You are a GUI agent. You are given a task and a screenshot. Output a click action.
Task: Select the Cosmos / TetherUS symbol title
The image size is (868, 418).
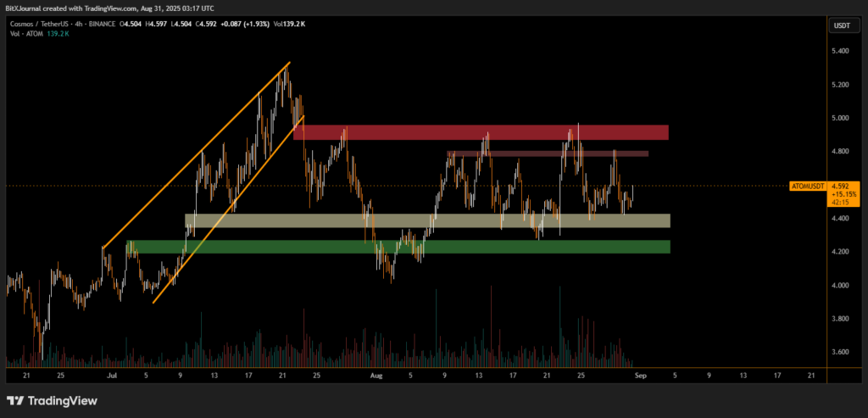coord(42,24)
